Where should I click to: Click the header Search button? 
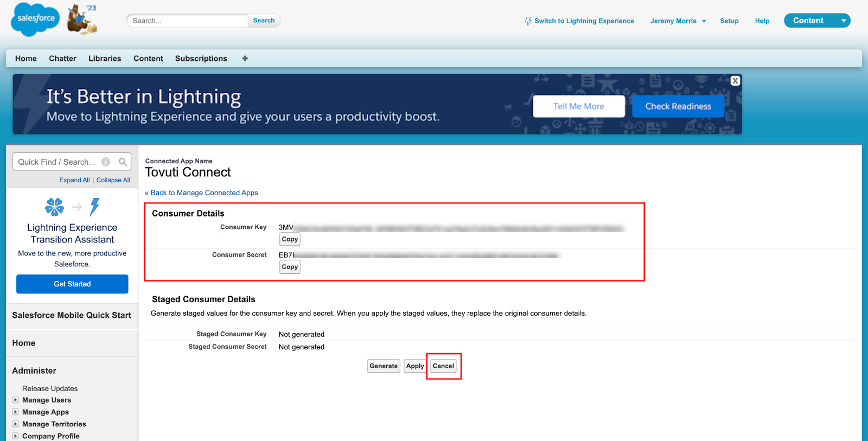tap(264, 21)
